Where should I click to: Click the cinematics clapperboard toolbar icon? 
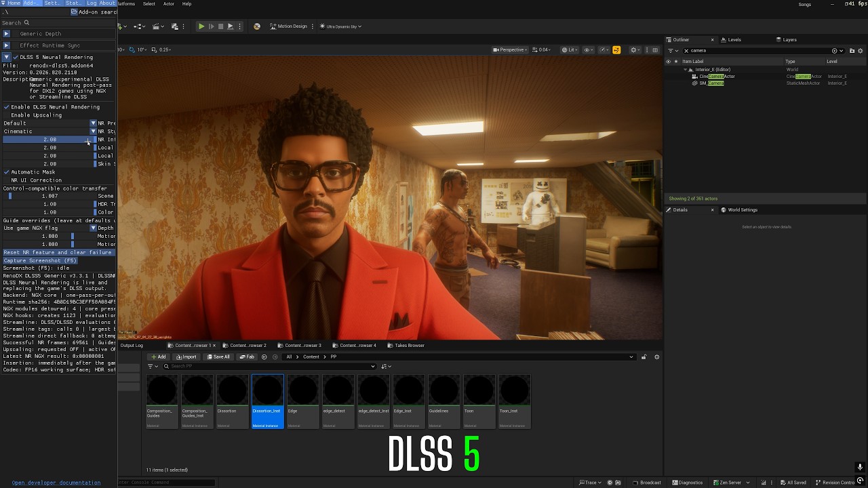point(157,26)
